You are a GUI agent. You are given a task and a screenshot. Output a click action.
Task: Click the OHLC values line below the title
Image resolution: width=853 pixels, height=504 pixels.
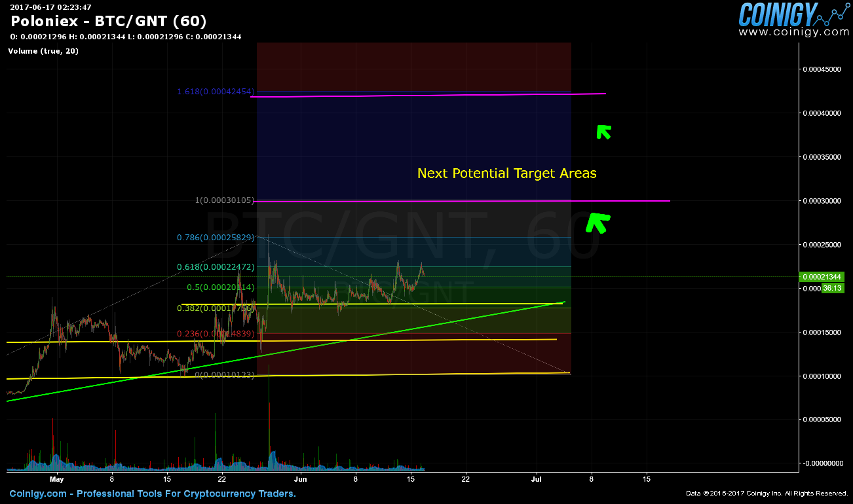pos(126,37)
